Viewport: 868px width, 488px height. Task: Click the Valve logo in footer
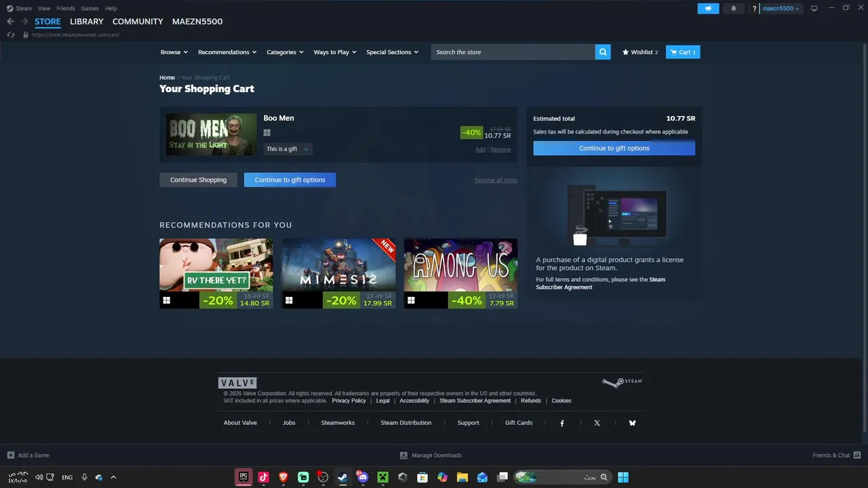coord(237,383)
